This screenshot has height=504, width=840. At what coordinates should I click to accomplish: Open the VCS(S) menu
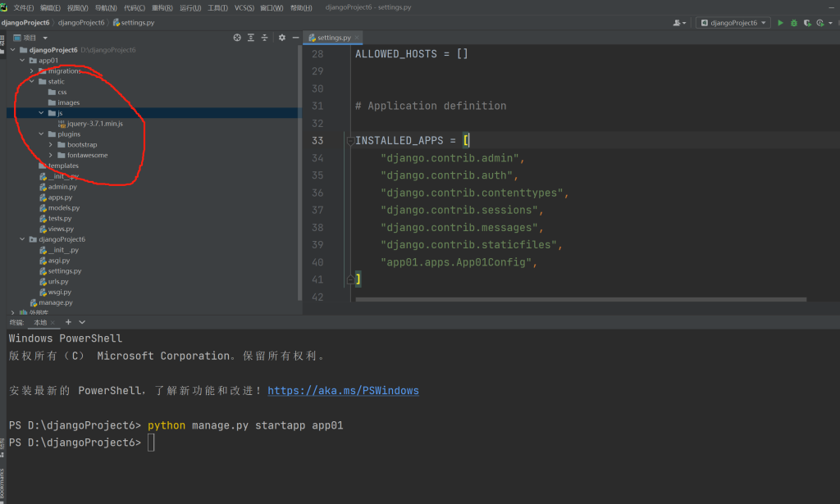pos(244,7)
